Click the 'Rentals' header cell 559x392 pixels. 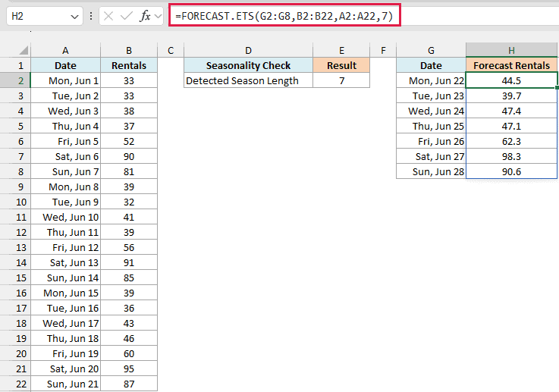pos(129,65)
